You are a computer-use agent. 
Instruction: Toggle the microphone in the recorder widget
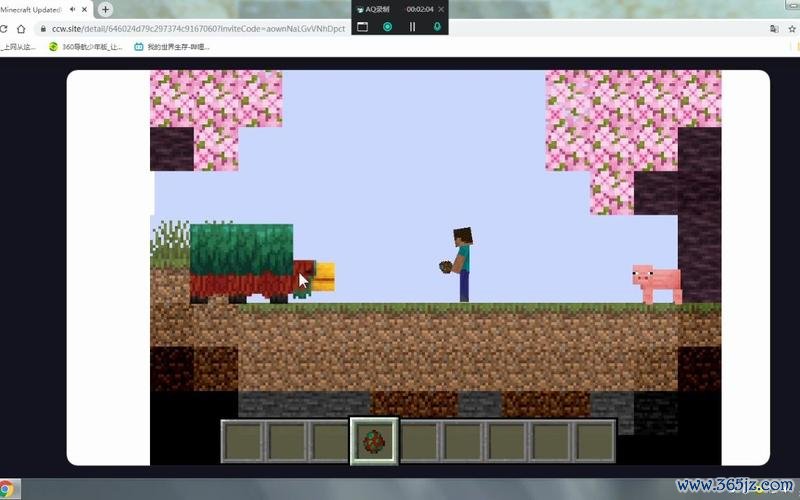click(437, 27)
